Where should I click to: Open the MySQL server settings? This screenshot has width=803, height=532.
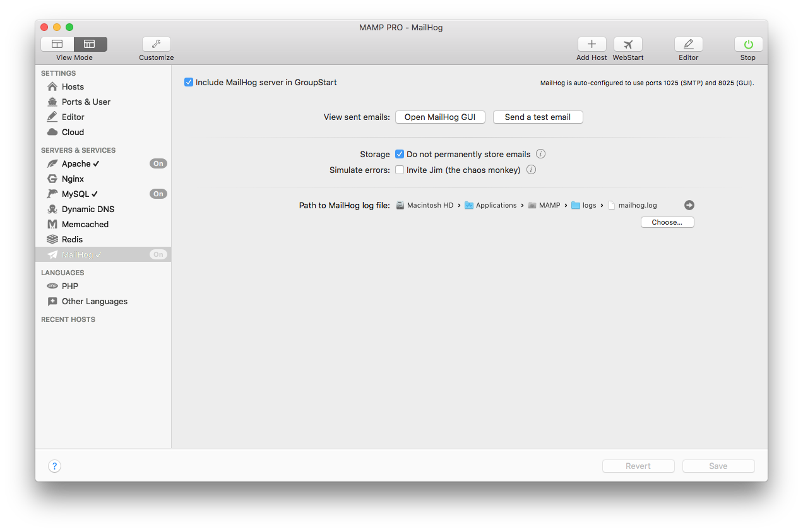click(x=75, y=194)
